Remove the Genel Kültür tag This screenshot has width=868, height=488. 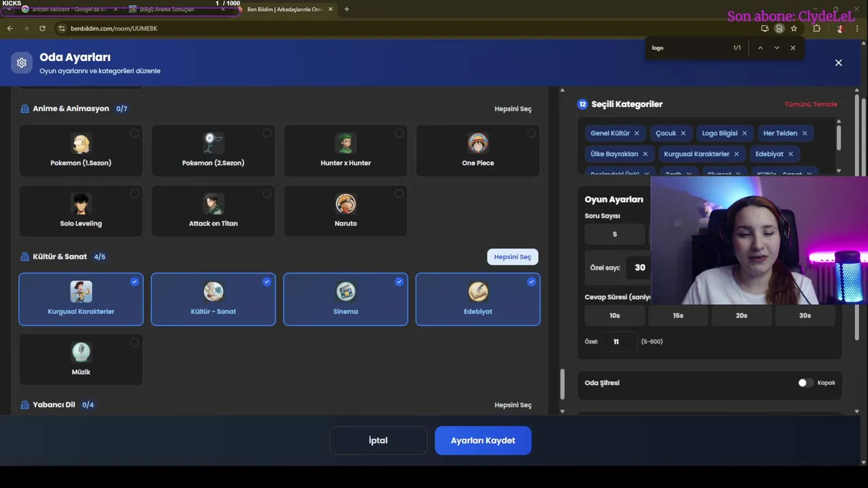[637, 134]
